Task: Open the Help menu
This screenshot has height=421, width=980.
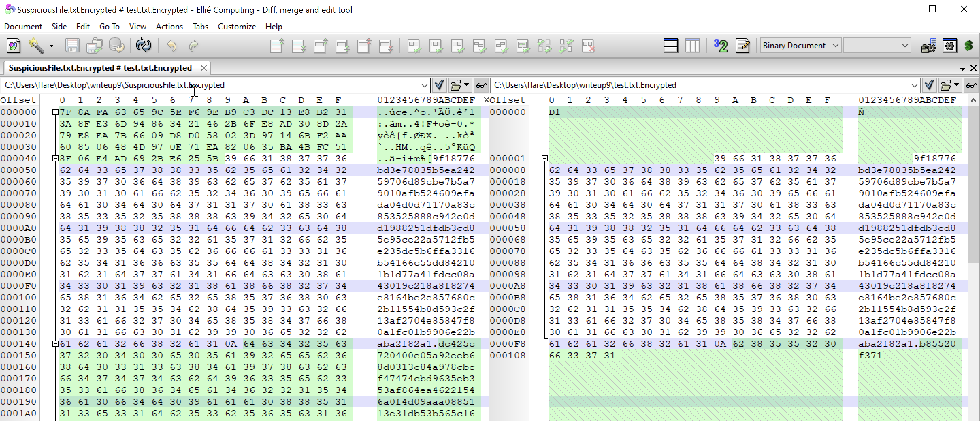Action: [274, 26]
